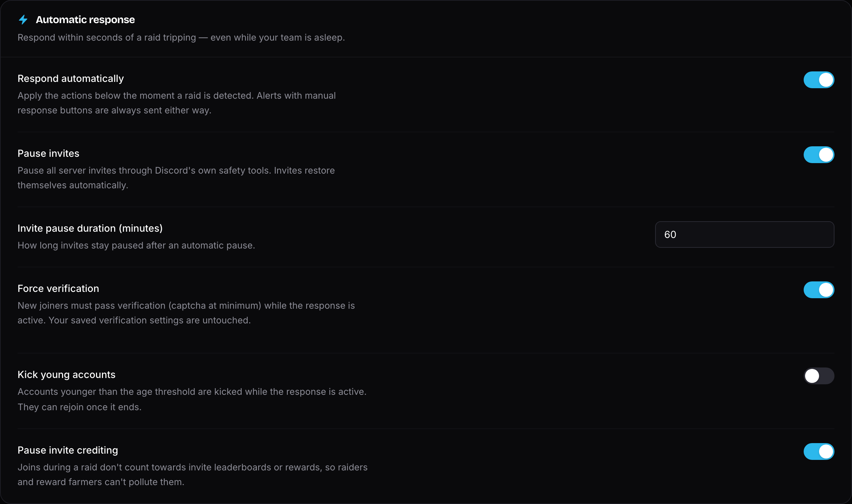The image size is (852, 504).
Task: Disable the Respond automatically toggle
Action: click(x=819, y=80)
